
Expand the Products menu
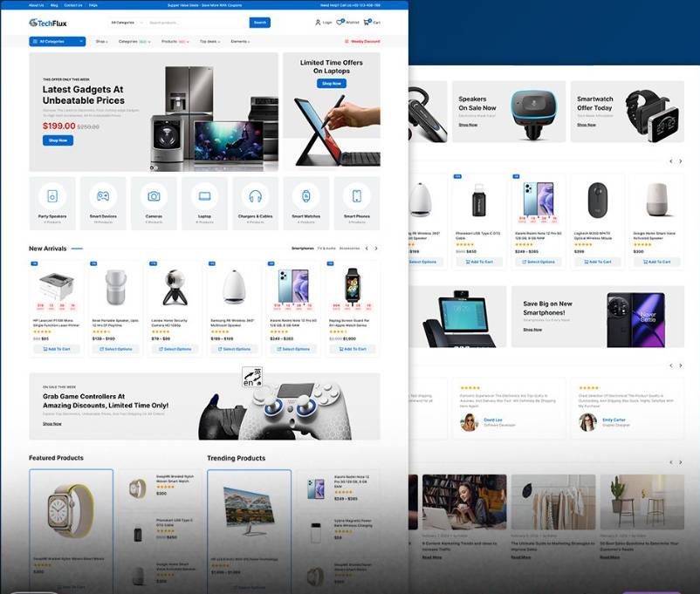175,42
